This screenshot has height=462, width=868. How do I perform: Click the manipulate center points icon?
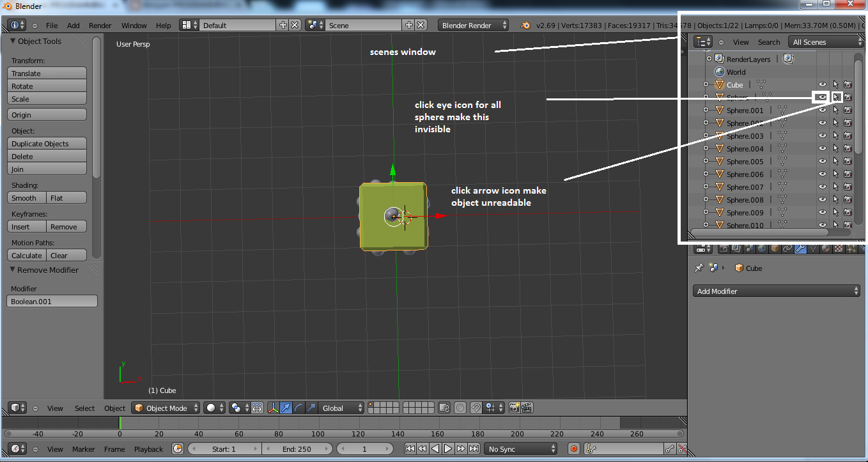256,408
